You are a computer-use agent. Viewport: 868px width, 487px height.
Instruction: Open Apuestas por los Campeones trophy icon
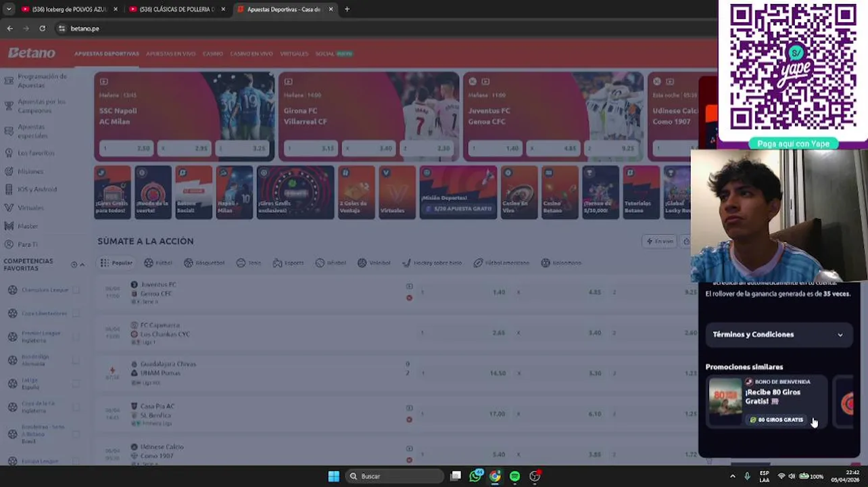[9, 106]
